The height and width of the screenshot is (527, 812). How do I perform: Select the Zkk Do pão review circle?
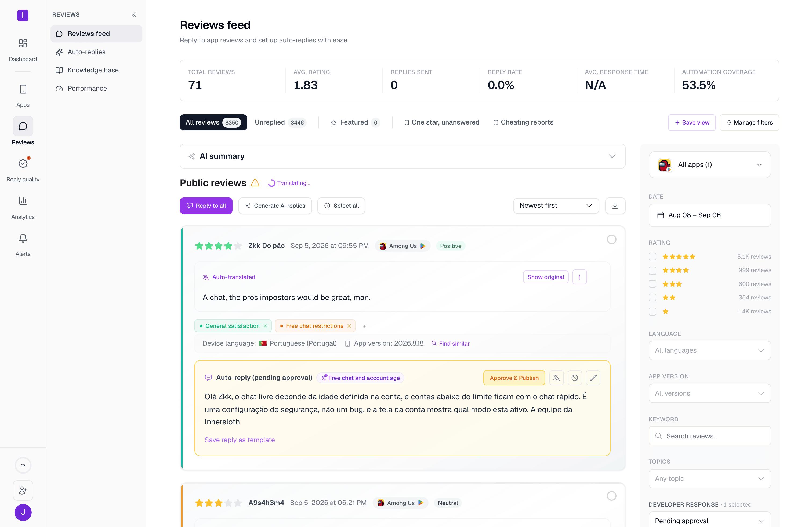point(611,239)
